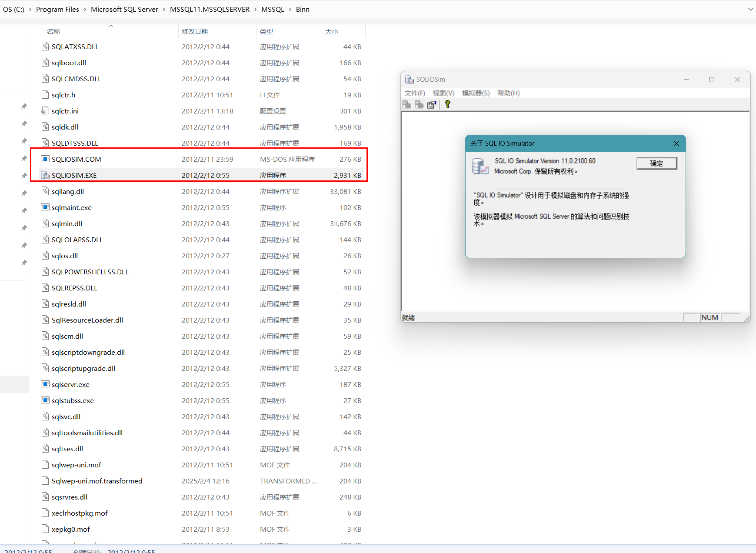Close the About SQL IO Simulator dialog
The image size is (756, 553).
tap(676, 143)
